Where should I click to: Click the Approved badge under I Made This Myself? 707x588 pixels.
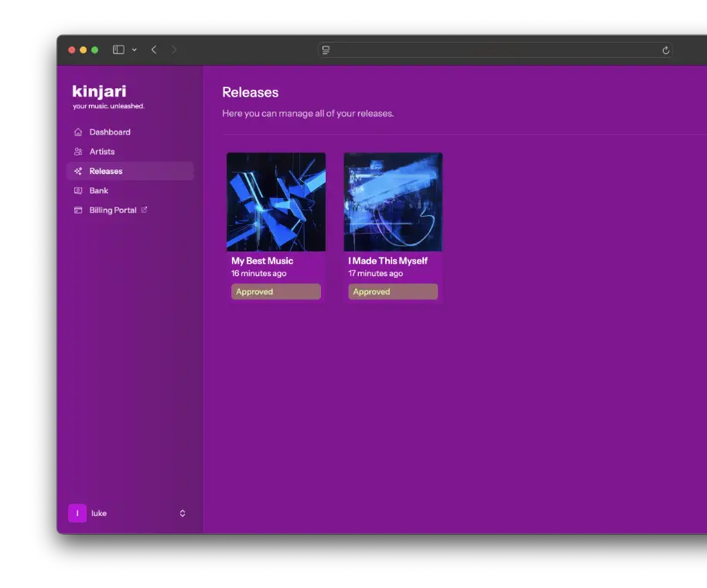393,292
